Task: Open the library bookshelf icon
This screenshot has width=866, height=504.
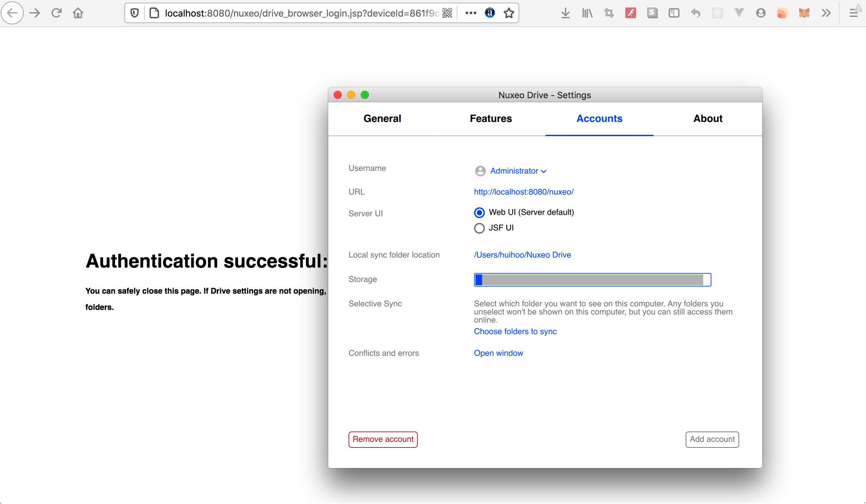Action: coord(587,13)
